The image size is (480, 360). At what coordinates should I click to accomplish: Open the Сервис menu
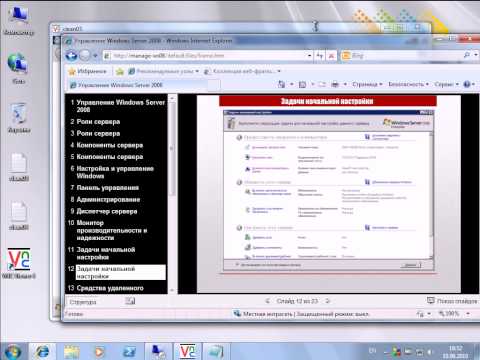447,85
